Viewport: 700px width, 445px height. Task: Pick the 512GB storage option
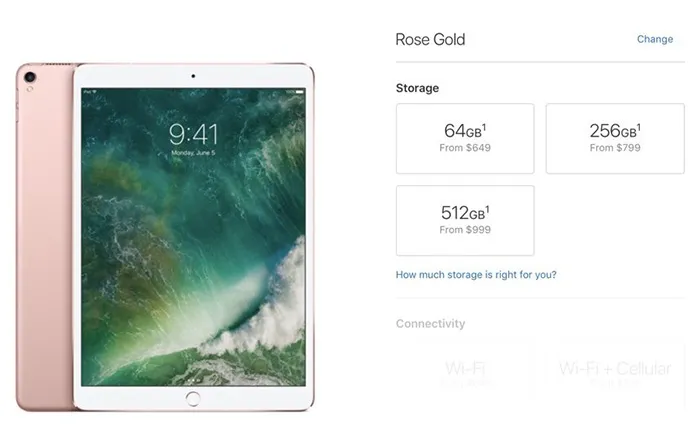click(465, 220)
